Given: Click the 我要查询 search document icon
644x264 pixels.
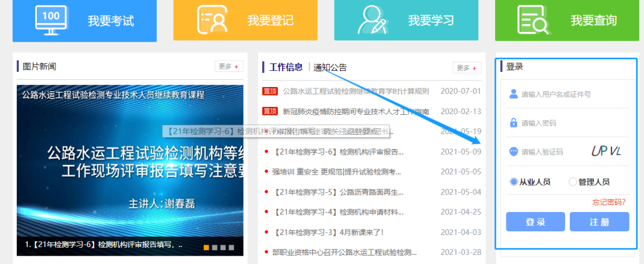Looking at the screenshot, I should (534, 20).
